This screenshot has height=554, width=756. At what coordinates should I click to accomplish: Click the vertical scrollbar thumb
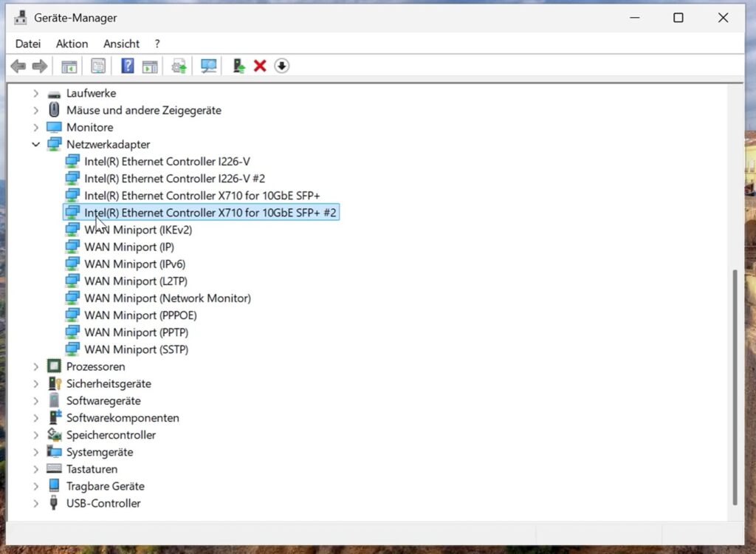pyautogui.click(x=734, y=387)
